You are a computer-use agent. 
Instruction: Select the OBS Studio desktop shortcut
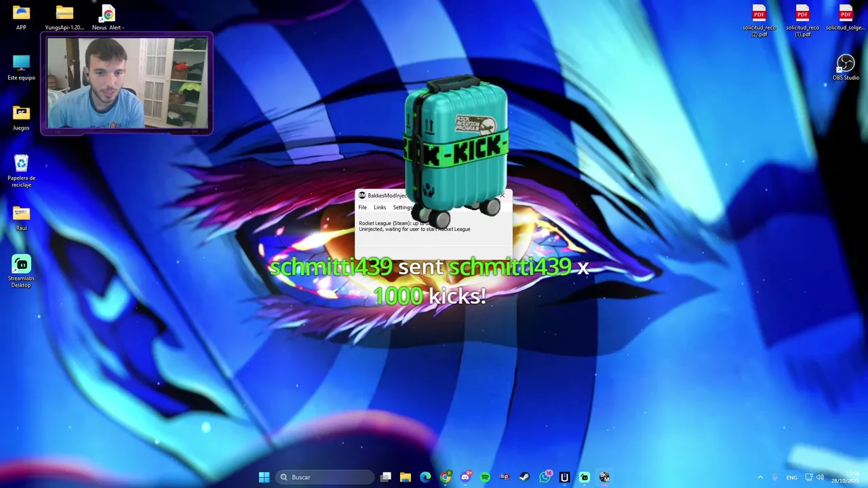coord(846,68)
